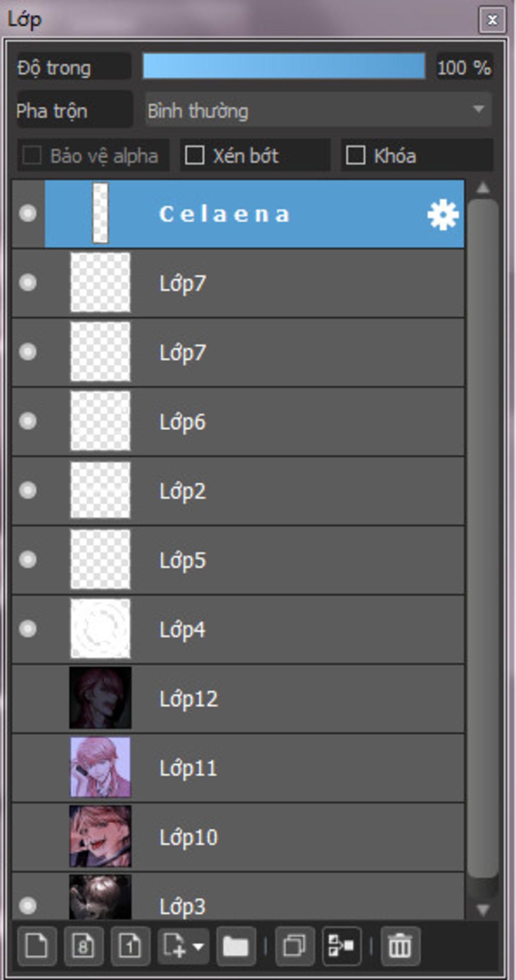Set Độ trong opacity slider to middle
The image size is (516, 980).
[284, 67]
